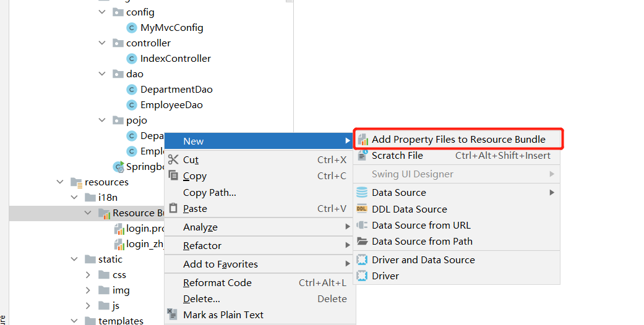Collapse the resources folder
644x325 pixels.
[x=60, y=182]
